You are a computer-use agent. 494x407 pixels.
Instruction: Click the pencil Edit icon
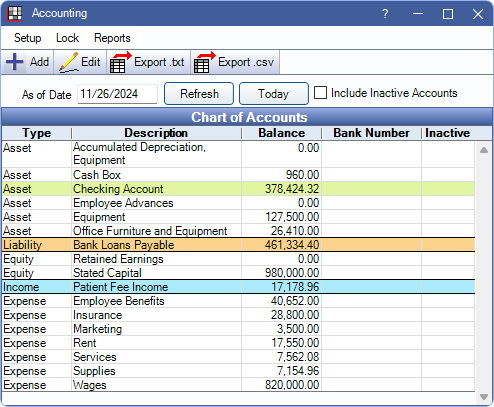pos(68,62)
